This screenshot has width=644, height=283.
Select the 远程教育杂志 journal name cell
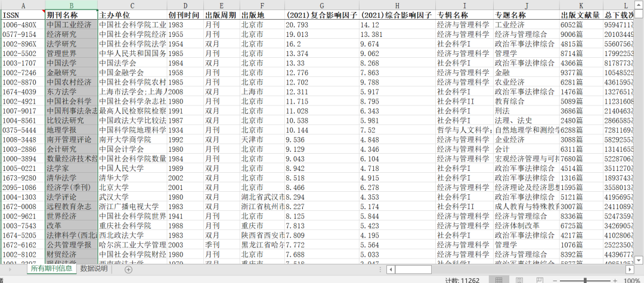[72, 207]
